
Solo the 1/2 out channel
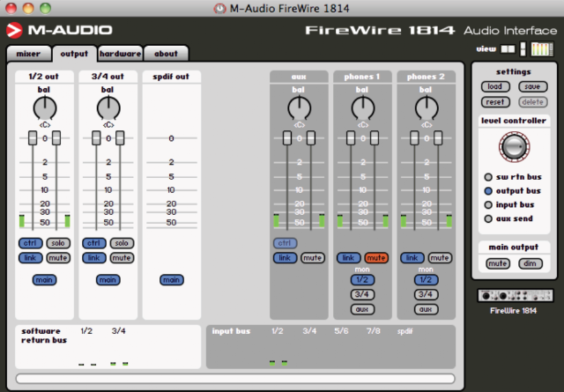click(58, 243)
